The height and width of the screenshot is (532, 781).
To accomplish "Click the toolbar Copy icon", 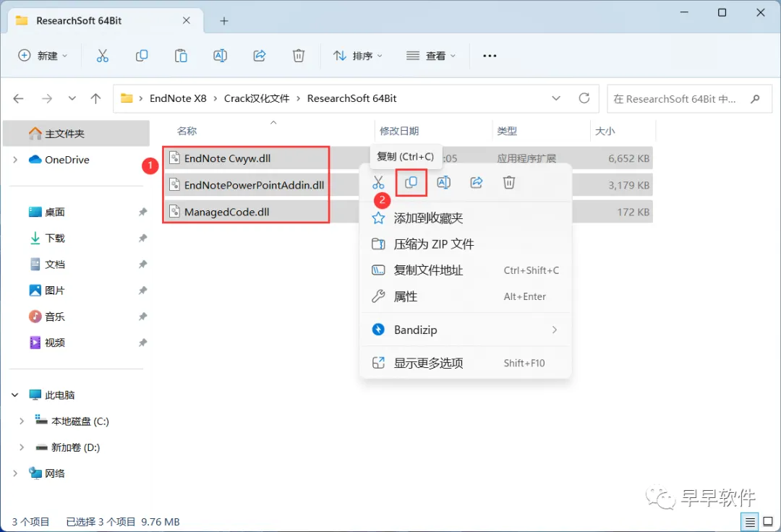I will pyautogui.click(x=142, y=56).
